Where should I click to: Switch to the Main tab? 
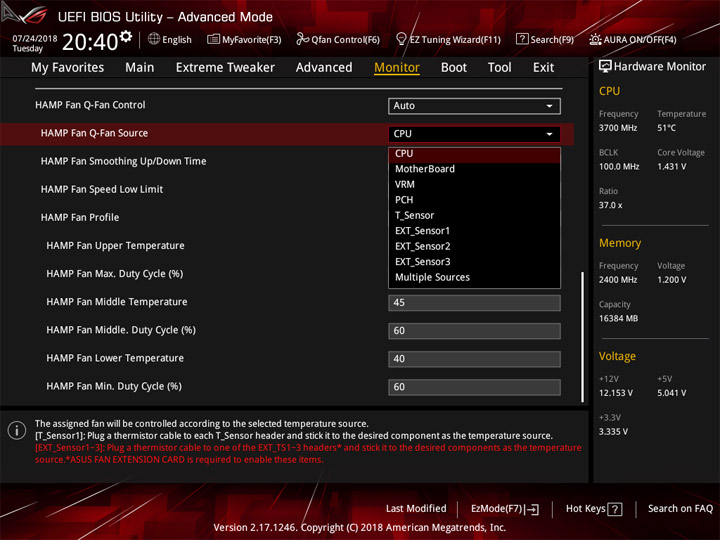140,68
